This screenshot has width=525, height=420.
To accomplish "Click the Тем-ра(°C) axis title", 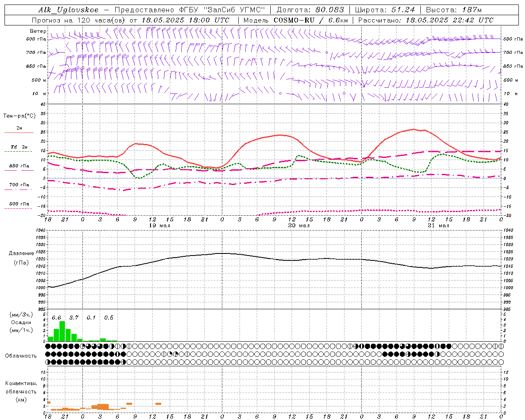I will (x=19, y=116).
